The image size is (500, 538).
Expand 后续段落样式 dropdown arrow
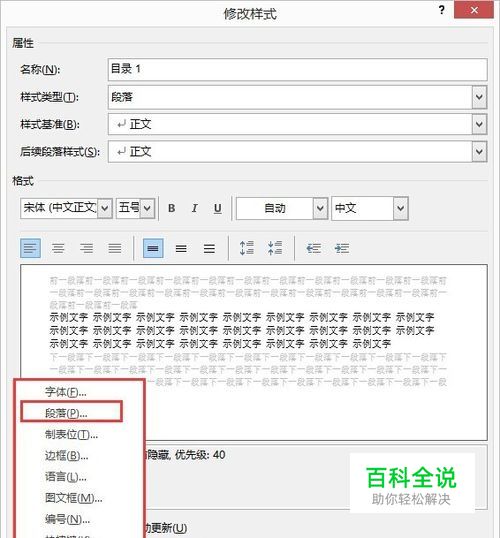479,152
